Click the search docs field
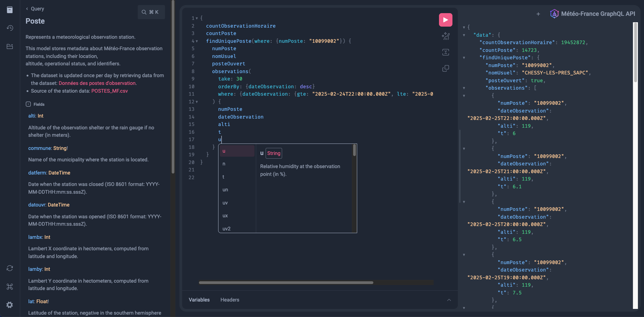Image resolution: width=644 pixels, height=317 pixels. click(151, 12)
